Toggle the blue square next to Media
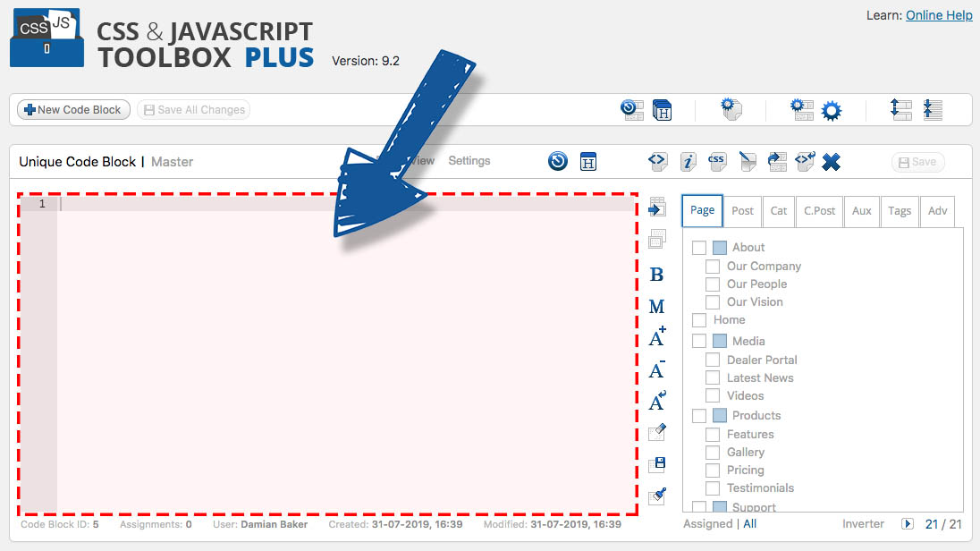980x551 pixels. (720, 341)
